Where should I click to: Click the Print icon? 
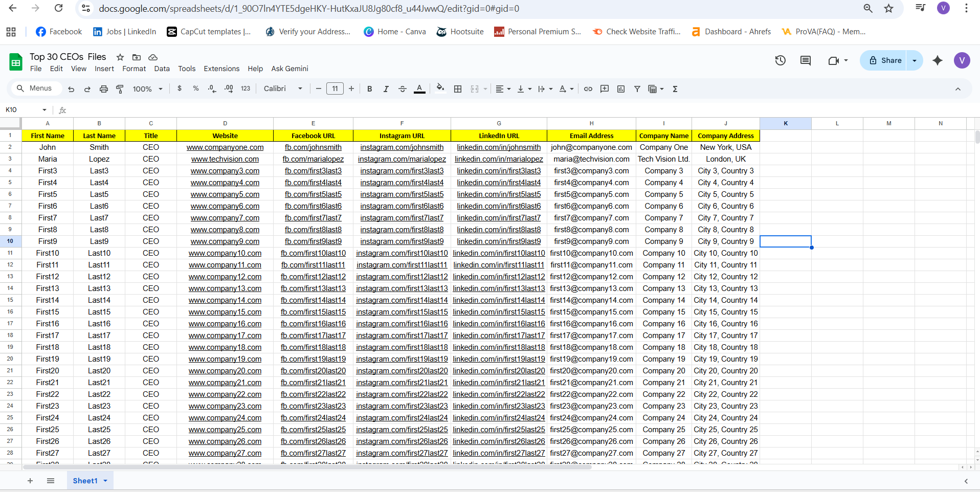pyautogui.click(x=104, y=89)
